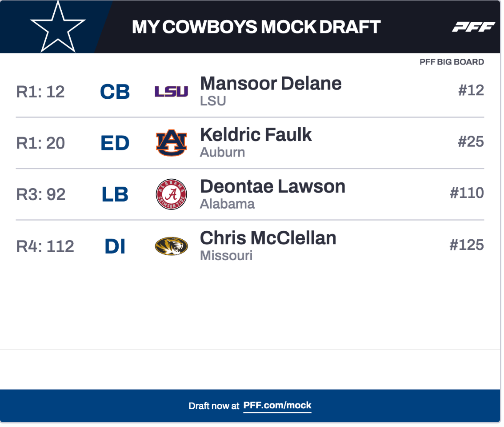Click the DI position label
The image size is (504, 427).
(x=115, y=246)
